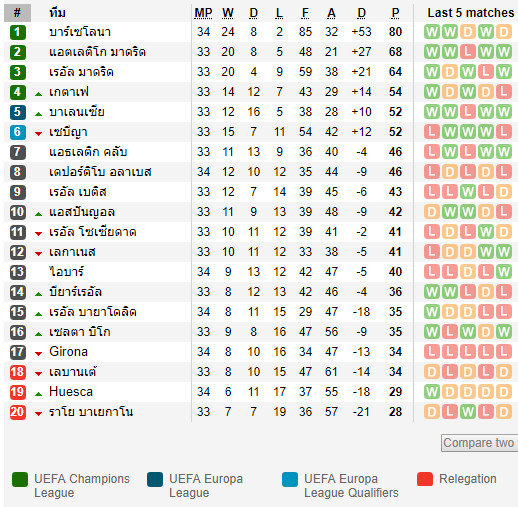Click the green UEFA Champions League legend swatch
This screenshot has width=518, height=507.
(20, 480)
